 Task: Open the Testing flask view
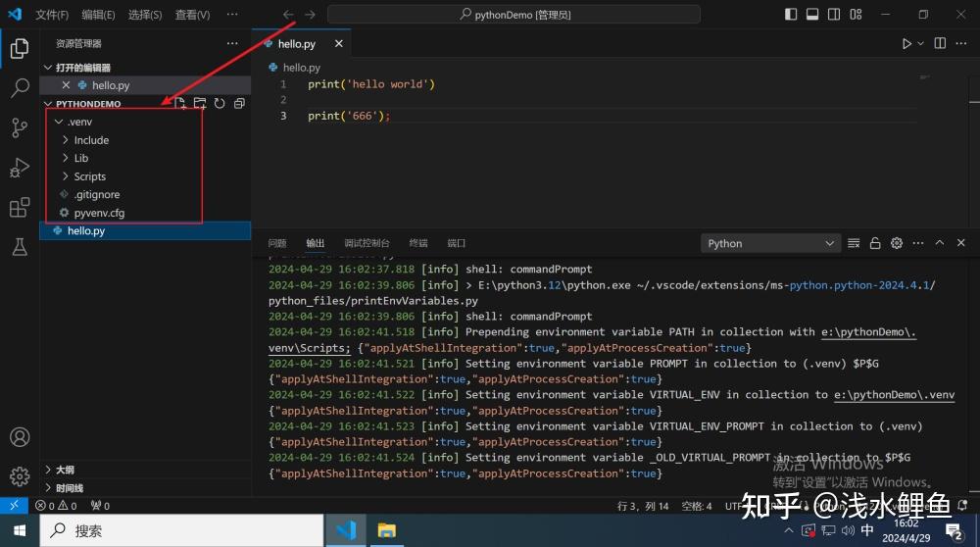pyautogui.click(x=20, y=247)
